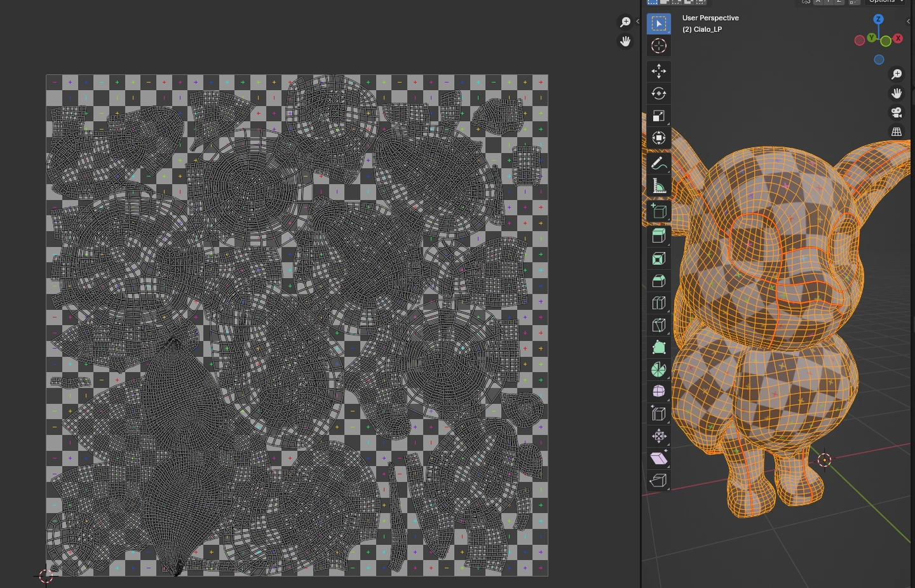Activate the combined Transform tool
This screenshot has height=588, width=915.
pos(659,138)
